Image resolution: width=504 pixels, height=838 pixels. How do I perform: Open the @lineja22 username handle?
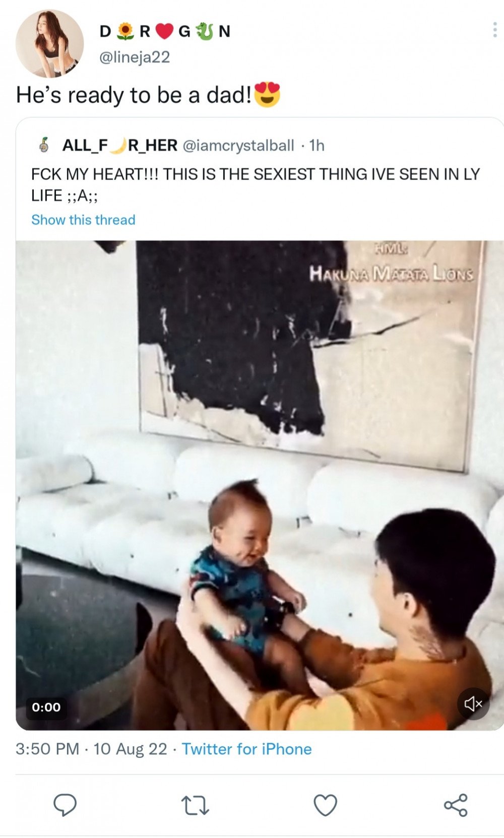[x=135, y=57]
